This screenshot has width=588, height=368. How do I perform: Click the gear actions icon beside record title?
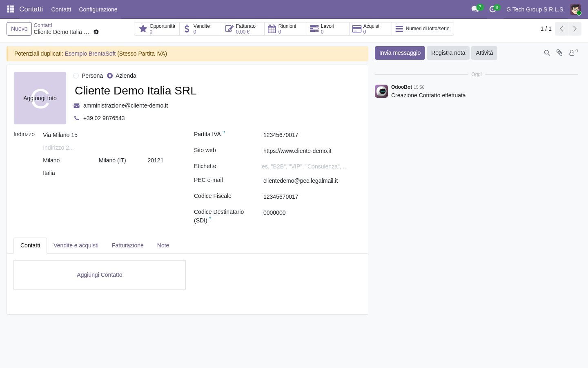pyautogui.click(x=96, y=32)
